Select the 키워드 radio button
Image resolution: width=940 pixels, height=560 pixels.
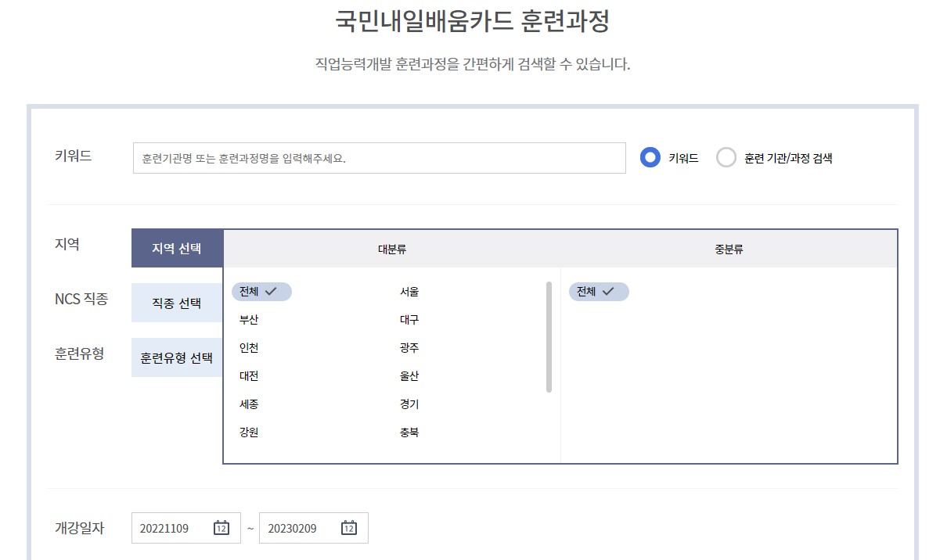(650, 157)
